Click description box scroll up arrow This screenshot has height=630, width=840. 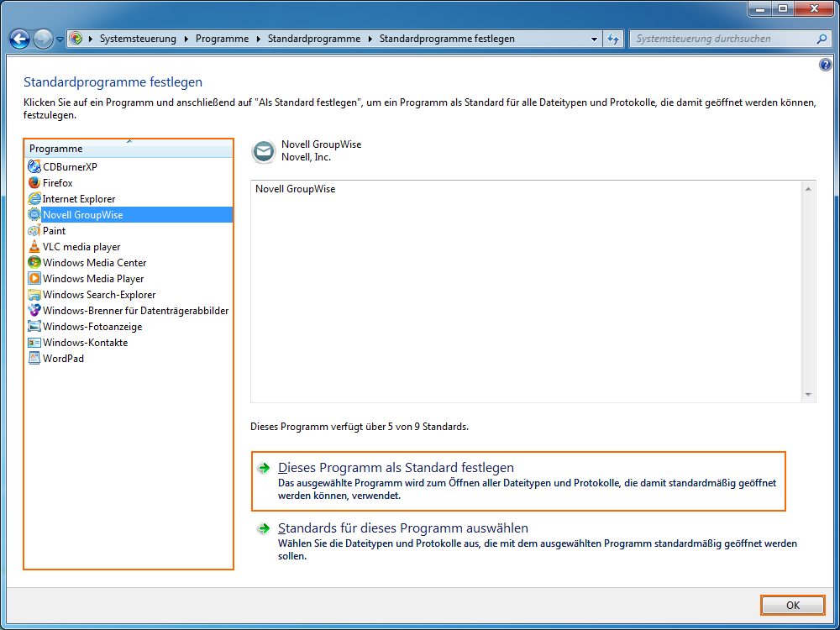pyautogui.click(x=808, y=188)
